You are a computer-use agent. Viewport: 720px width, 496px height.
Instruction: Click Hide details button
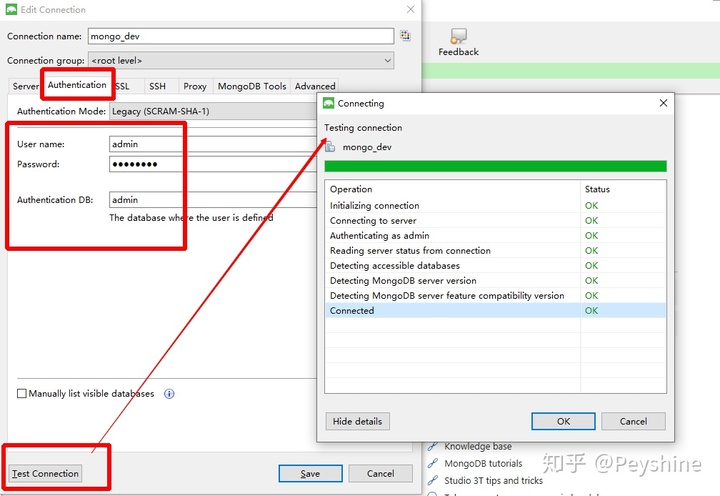pyautogui.click(x=357, y=421)
